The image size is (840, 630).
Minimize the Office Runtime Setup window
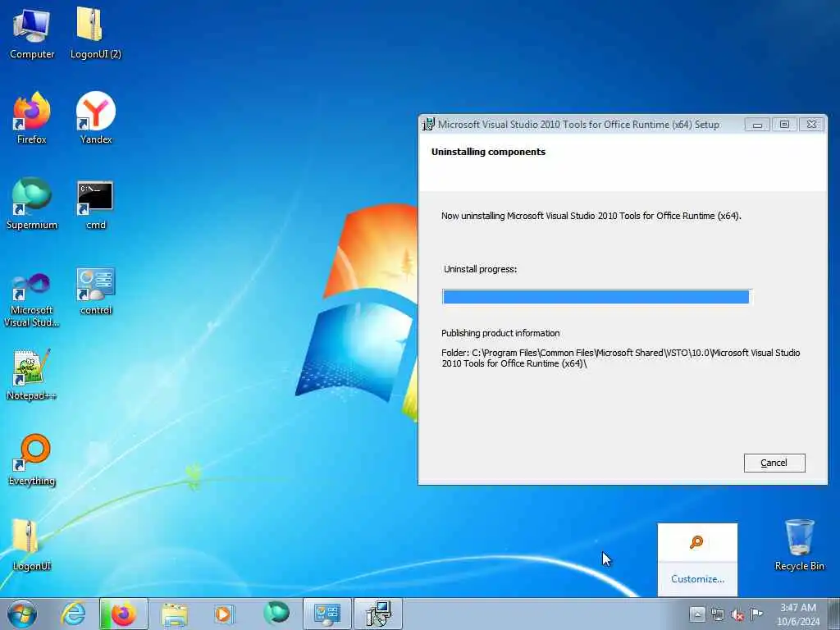click(x=757, y=125)
